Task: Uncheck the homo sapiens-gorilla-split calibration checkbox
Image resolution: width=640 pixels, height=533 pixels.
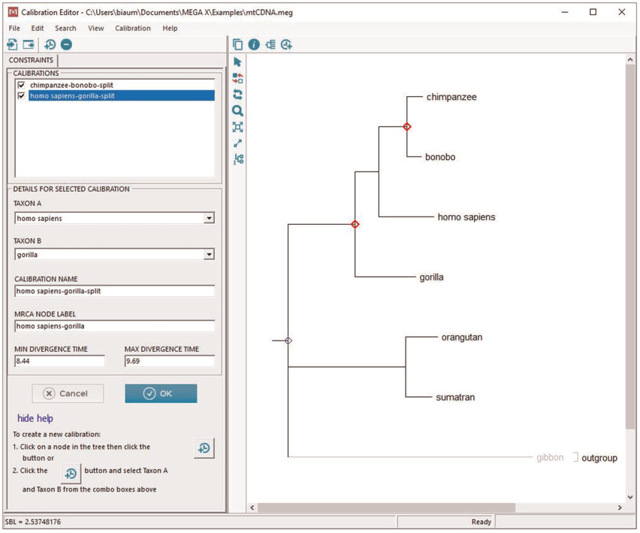Action: click(21, 95)
